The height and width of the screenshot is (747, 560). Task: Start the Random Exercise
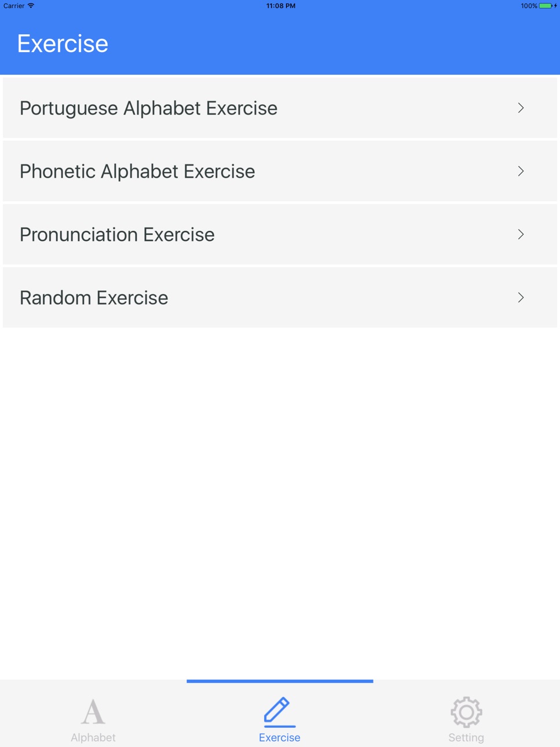click(x=280, y=297)
